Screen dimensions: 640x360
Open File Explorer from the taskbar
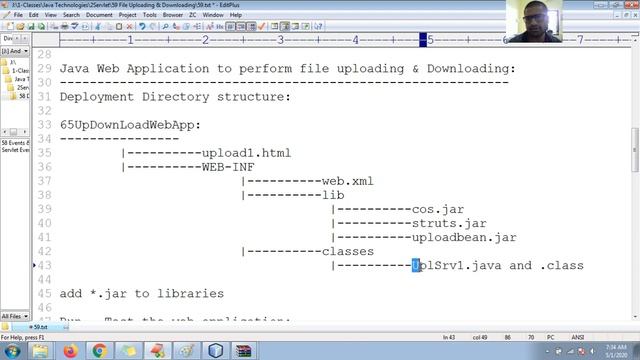coord(40,351)
